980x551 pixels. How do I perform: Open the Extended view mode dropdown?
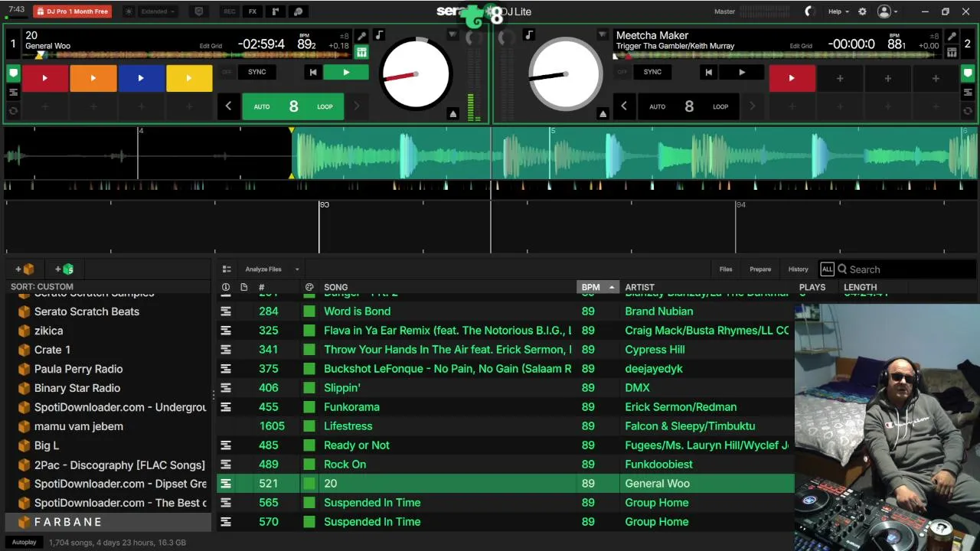coord(158,11)
